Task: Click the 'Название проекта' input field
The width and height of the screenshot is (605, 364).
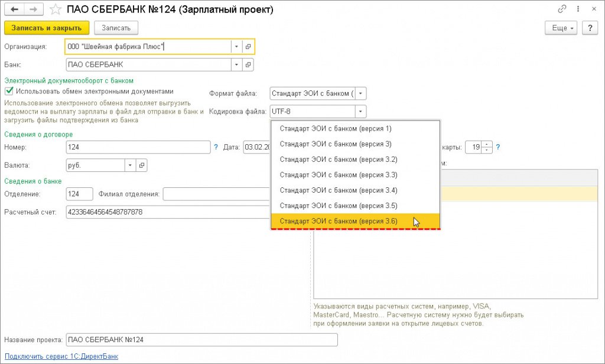Action: [201, 340]
